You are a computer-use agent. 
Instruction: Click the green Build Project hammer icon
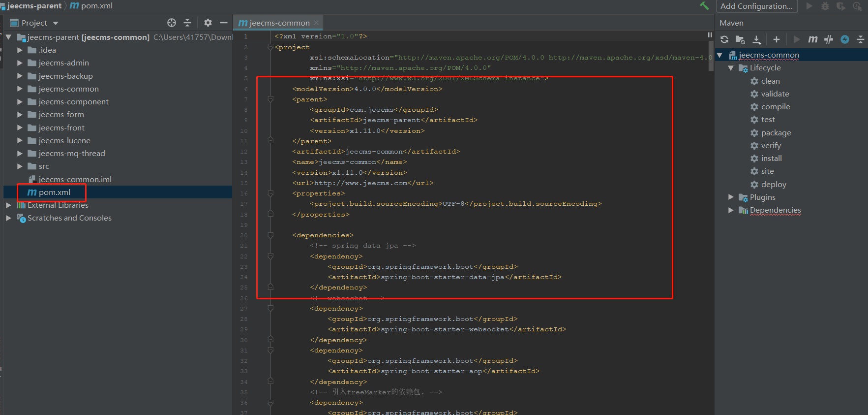[x=704, y=6]
